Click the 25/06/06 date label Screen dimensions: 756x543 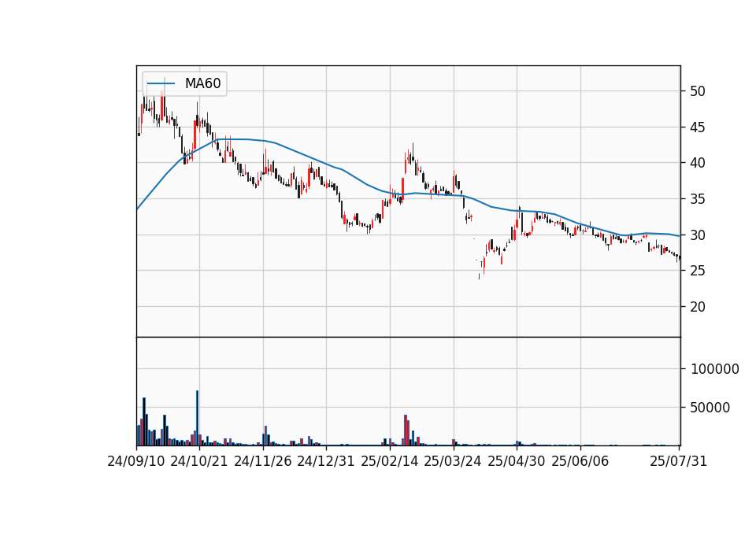click(580, 461)
